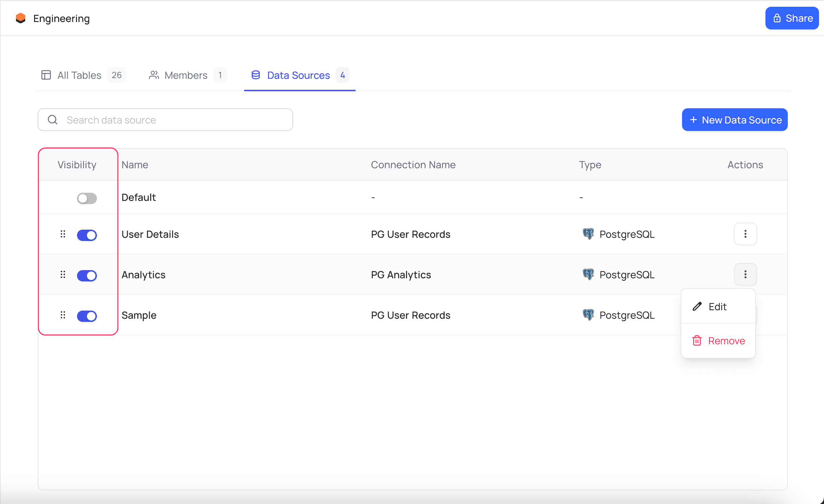The height and width of the screenshot is (504, 824).
Task: Click the pencil icon next to Edit
Action: pos(698,306)
